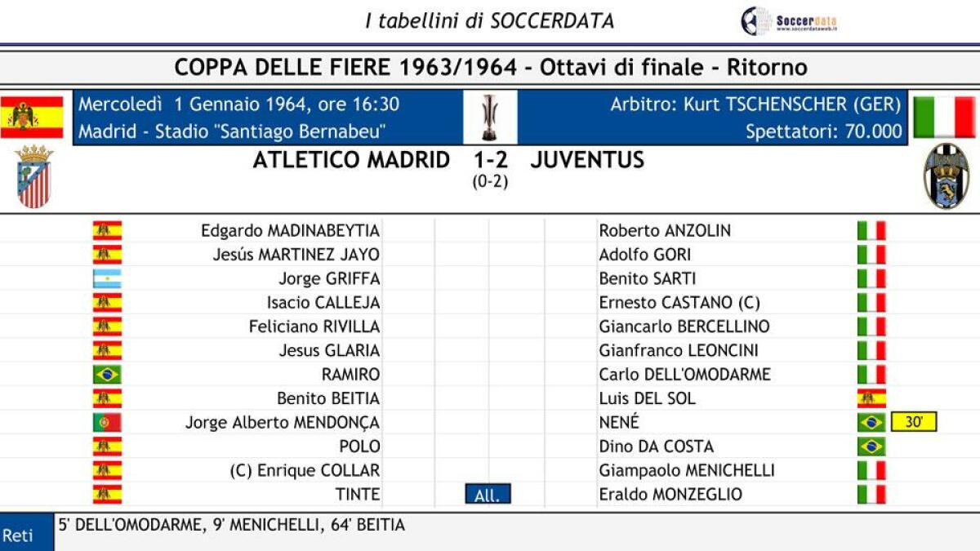The height and width of the screenshot is (551, 980).
Task: Click the "Reti" goals label
Action: click(18, 535)
